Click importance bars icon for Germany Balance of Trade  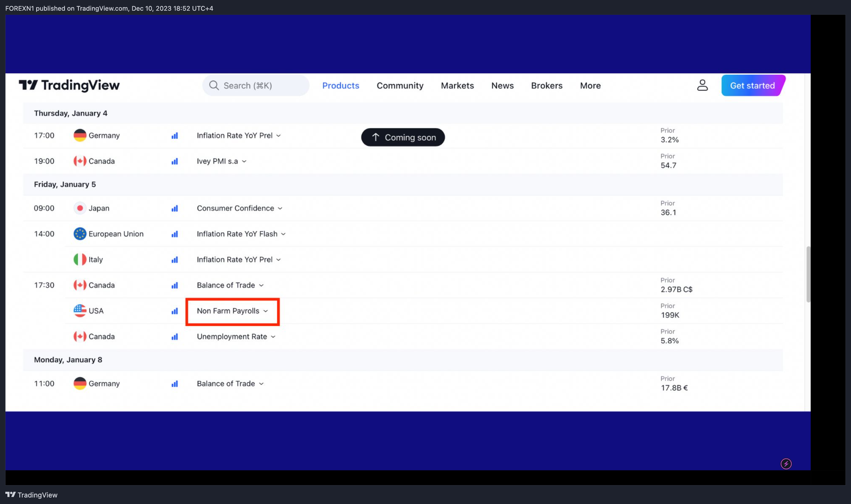[175, 384]
